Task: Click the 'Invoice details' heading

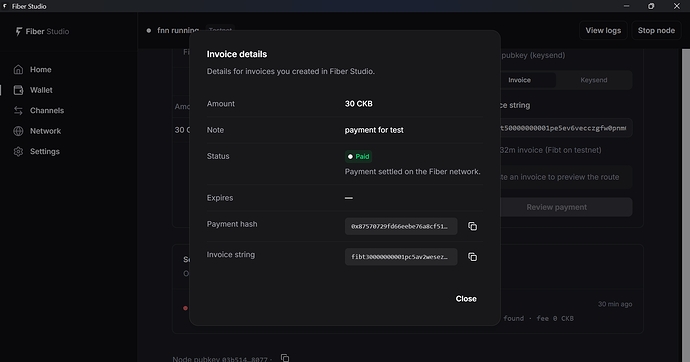Action: pos(237,54)
